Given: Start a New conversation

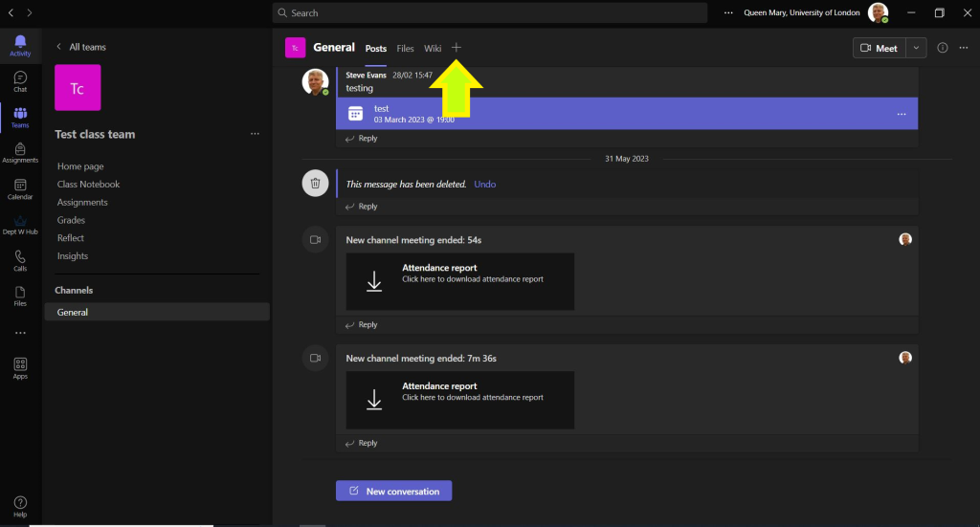Looking at the screenshot, I should pos(393,491).
